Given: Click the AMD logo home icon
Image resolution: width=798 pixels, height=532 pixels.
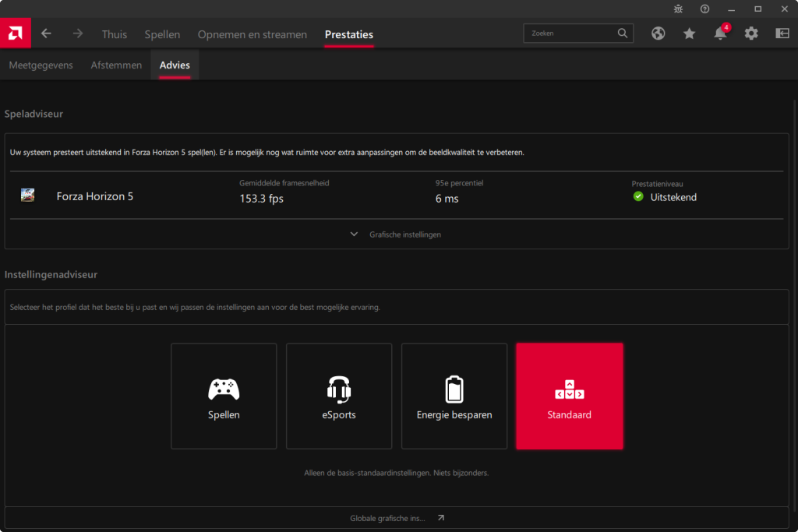Looking at the screenshot, I should (x=16, y=33).
